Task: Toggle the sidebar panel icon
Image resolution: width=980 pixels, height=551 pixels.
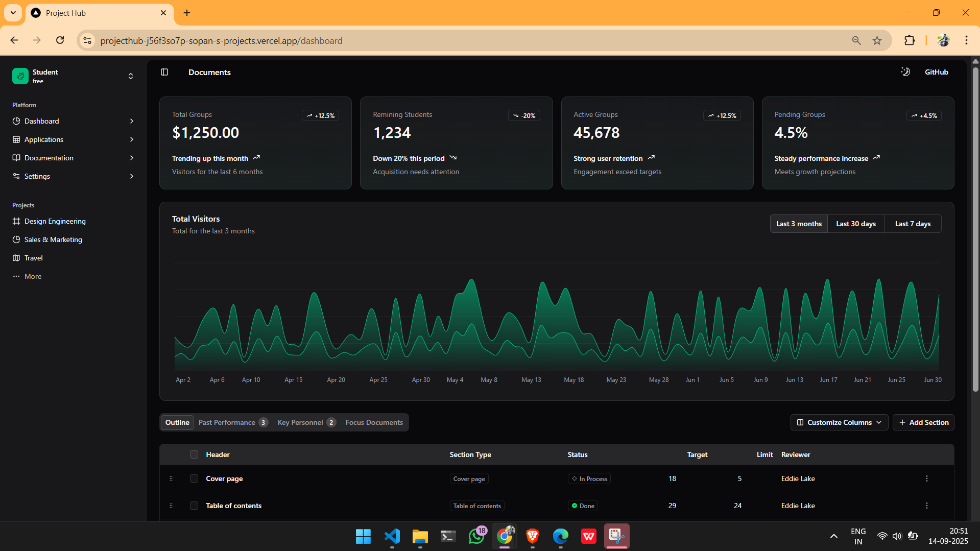Action: pos(164,72)
